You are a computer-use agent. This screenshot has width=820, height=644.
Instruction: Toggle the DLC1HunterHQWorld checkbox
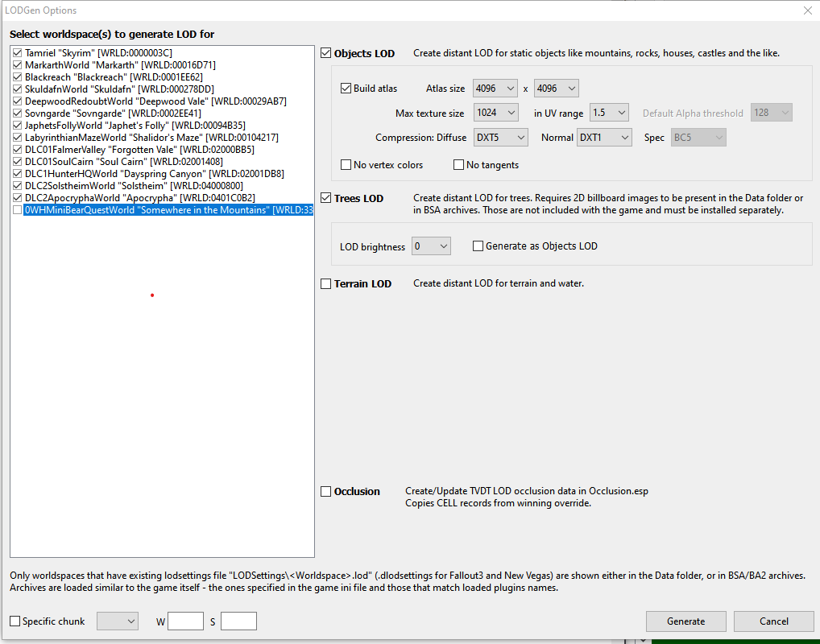[x=17, y=174]
